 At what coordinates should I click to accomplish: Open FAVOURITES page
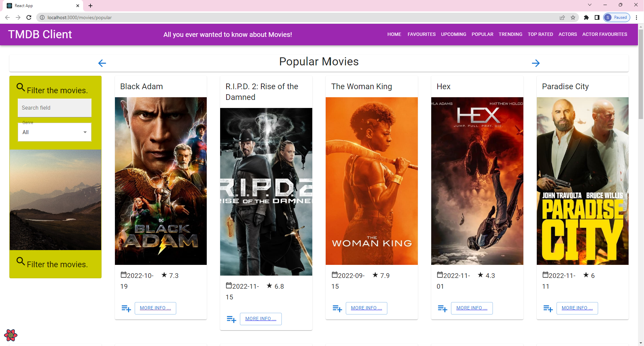422,34
